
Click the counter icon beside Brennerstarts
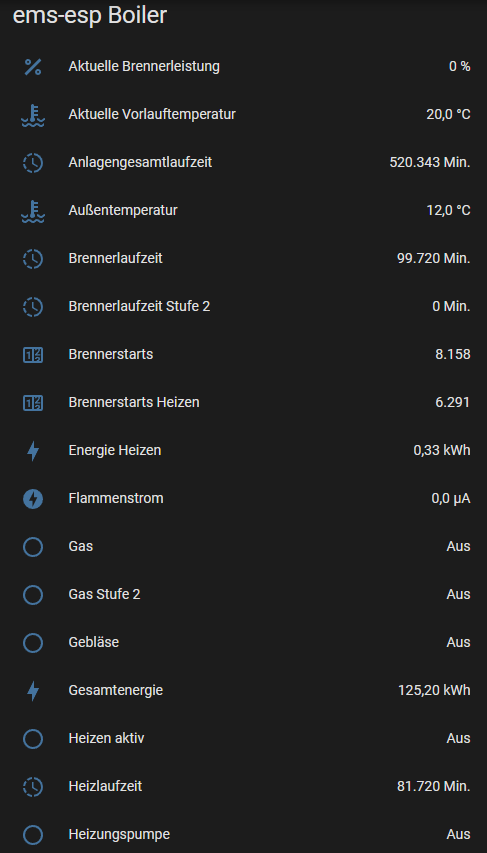point(33,355)
